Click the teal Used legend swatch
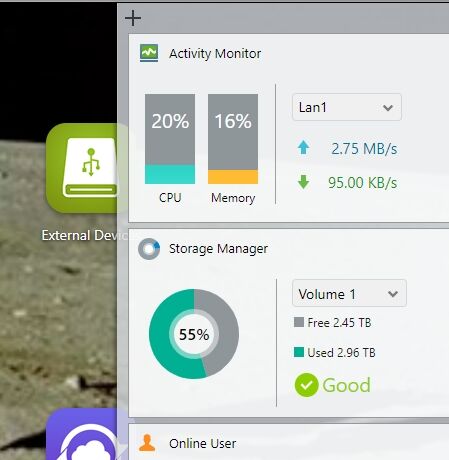 point(299,352)
